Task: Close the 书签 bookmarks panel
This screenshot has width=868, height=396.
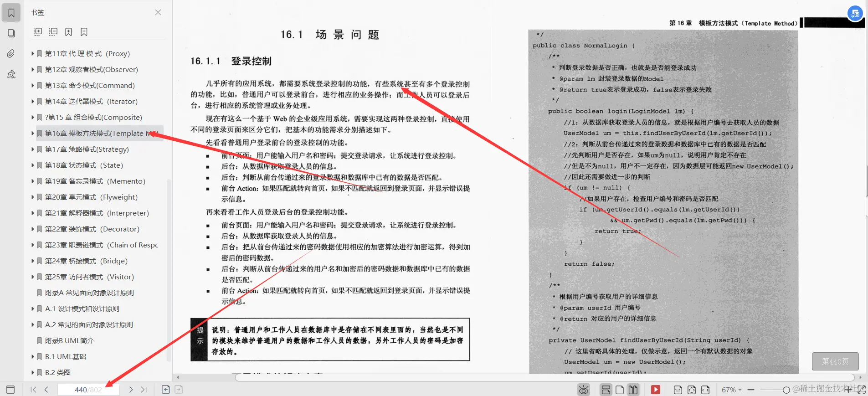Action: (x=158, y=12)
